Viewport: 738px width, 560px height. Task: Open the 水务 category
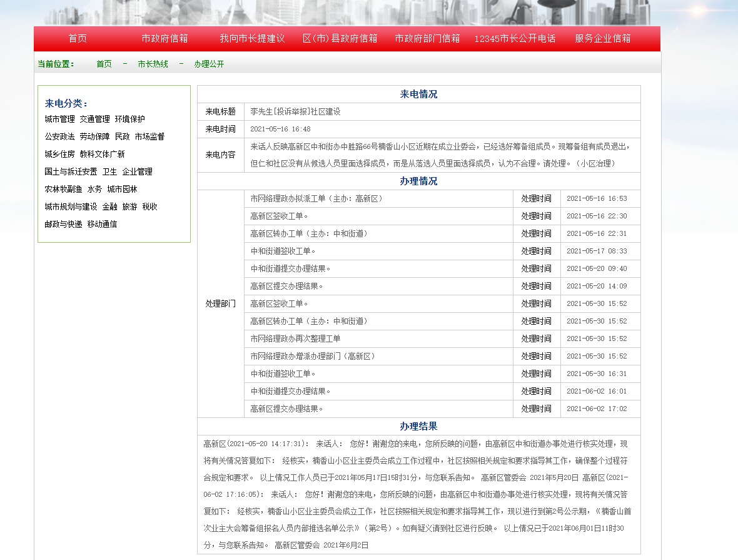click(94, 189)
